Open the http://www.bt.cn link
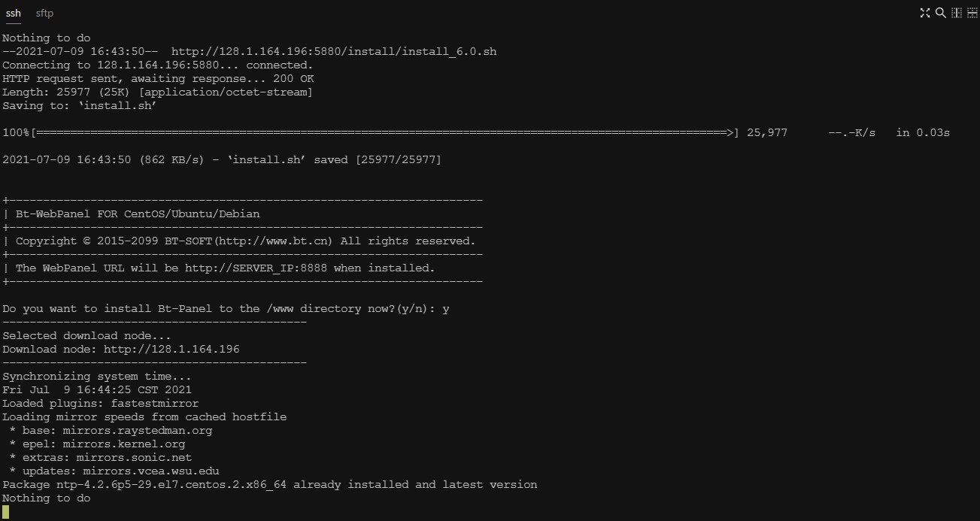 [273, 241]
